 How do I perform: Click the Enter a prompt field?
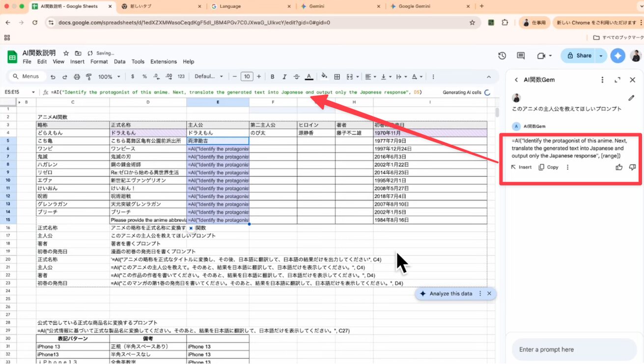point(574,349)
